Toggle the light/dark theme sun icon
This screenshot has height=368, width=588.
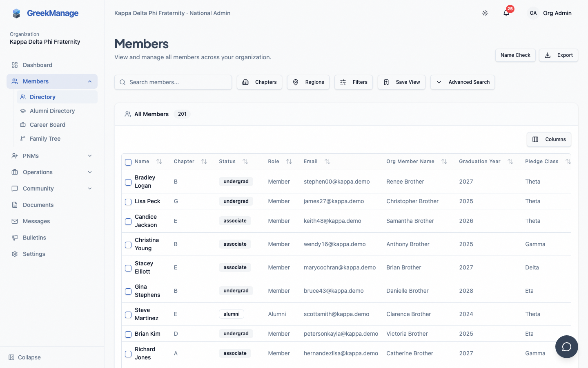[x=485, y=13]
